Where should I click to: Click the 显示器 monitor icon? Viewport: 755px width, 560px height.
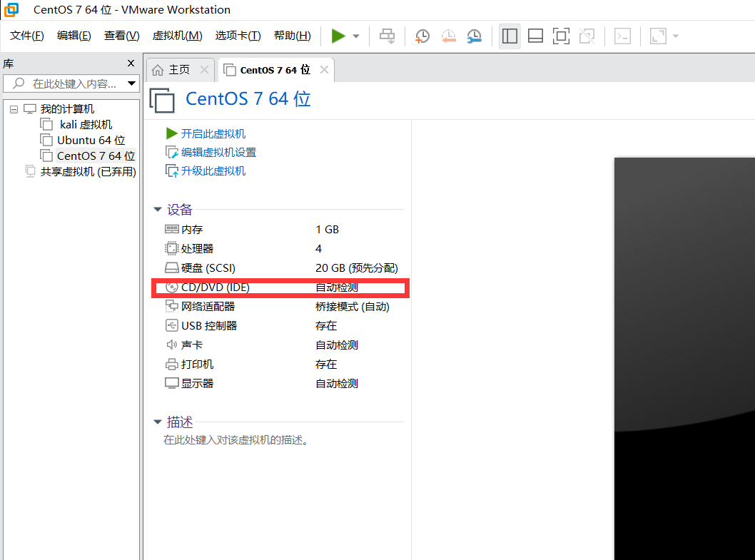171,383
